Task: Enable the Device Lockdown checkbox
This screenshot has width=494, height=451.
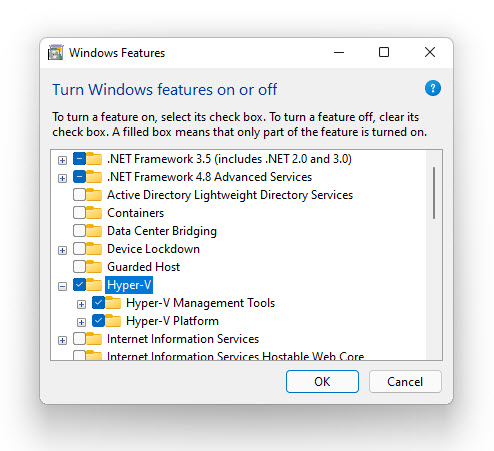Action: pyautogui.click(x=79, y=249)
